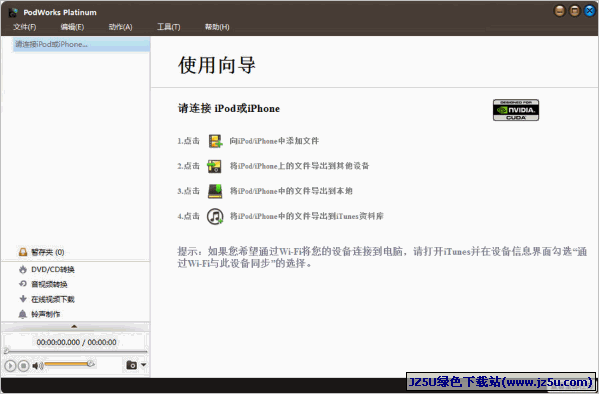This screenshot has height=394, width=599.
Task: Open the 编辑(E) menu
Action: pos(72,27)
